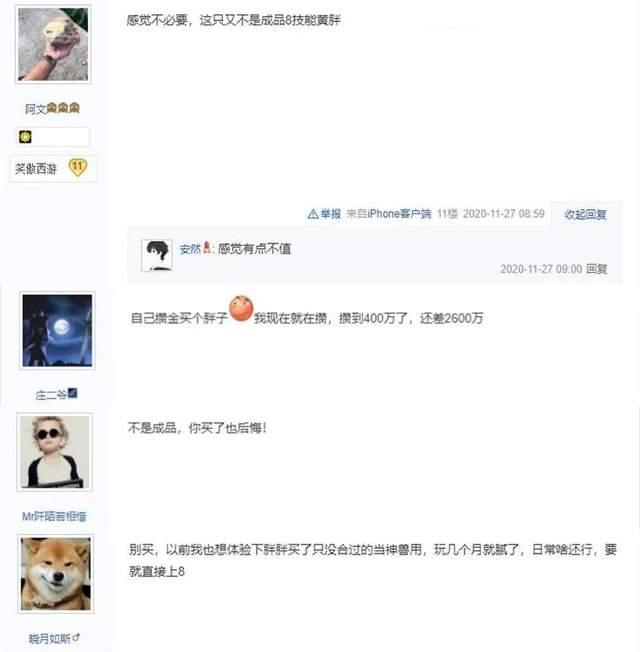The height and width of the screenshot is (652, 640).
Task: Open profile of Mr阡陌若相惜
Action: click(x=54, y=516)
